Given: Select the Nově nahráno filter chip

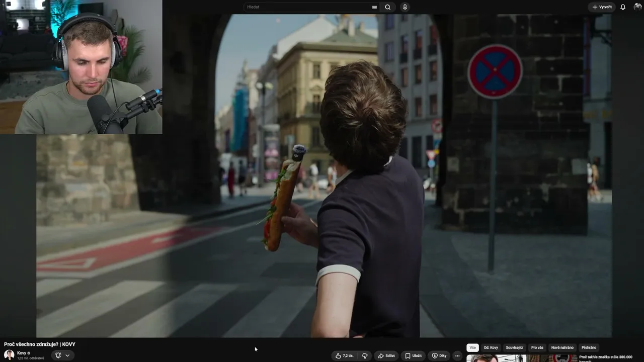Looking at the screenshot, I should point(562,347).
